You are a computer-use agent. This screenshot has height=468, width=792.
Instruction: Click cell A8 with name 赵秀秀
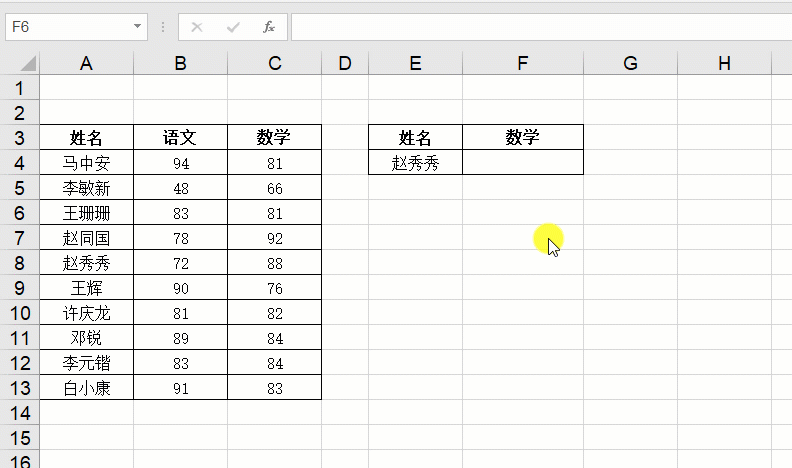[86, 263]
